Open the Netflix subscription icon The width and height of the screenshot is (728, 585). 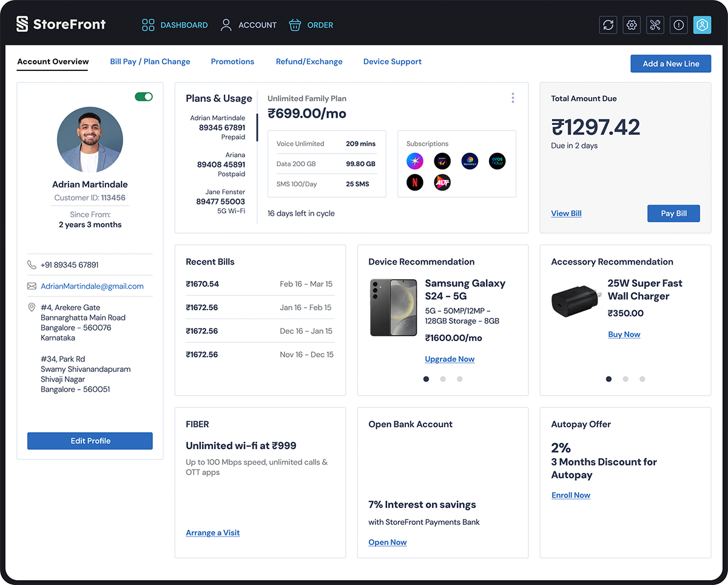(415, 182)
